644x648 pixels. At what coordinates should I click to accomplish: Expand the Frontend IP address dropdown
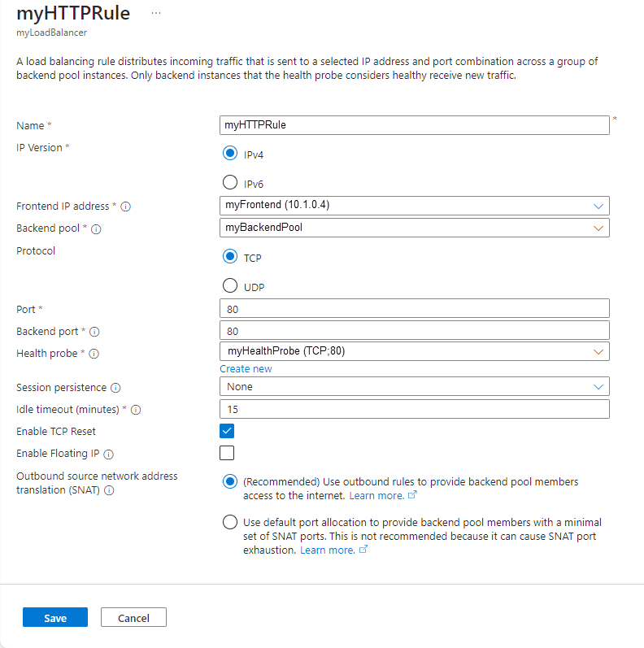[414, 205]
